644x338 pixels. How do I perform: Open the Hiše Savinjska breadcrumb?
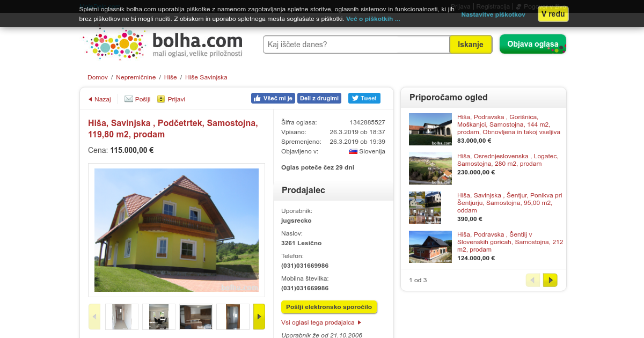206,77
